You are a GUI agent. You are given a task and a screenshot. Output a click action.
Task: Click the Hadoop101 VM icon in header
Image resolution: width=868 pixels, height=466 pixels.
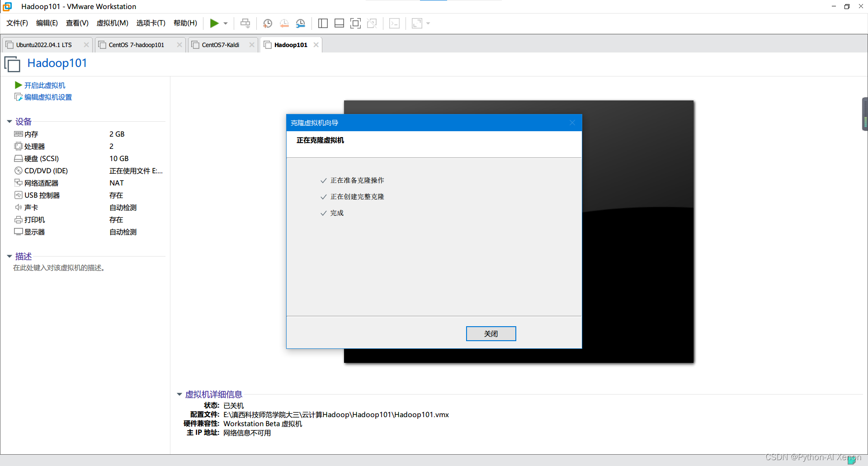pos(12,64)
